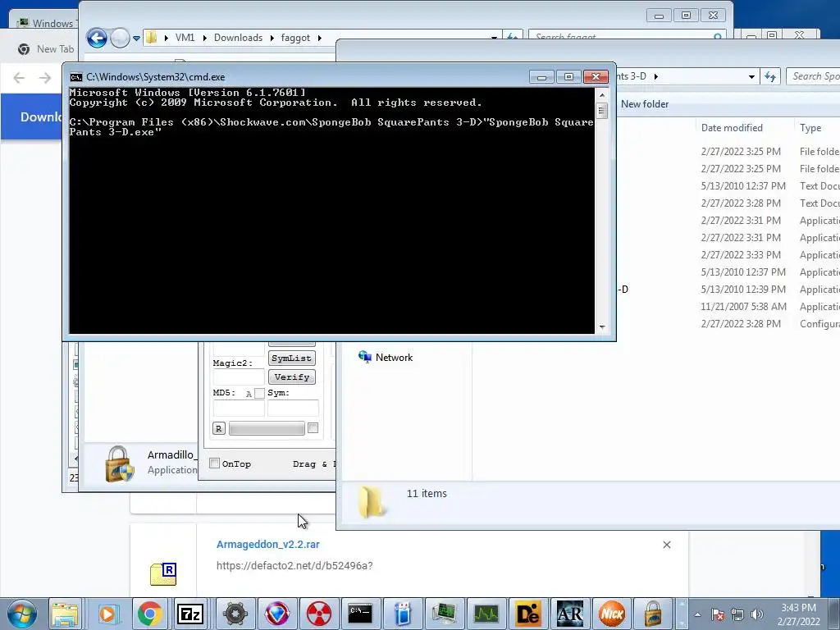Launch Windows Media Player from taskbar

(107, 614)
